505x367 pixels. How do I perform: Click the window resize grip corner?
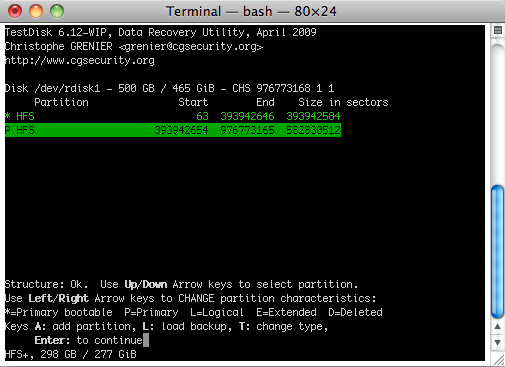[x=499, y=360]
